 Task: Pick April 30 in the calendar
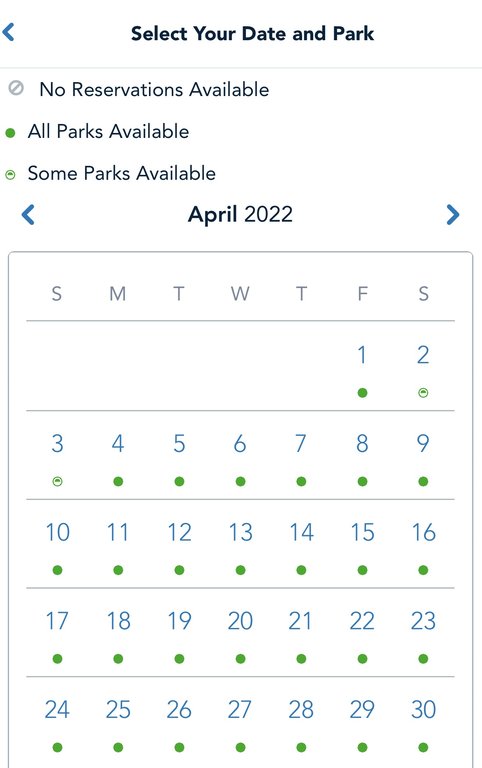click(423, 710)
